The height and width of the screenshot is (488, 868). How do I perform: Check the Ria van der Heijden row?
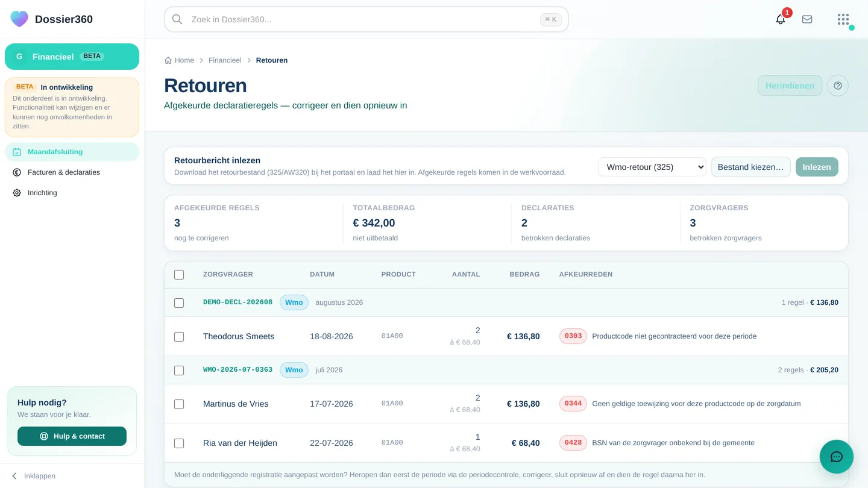point(179,443)
